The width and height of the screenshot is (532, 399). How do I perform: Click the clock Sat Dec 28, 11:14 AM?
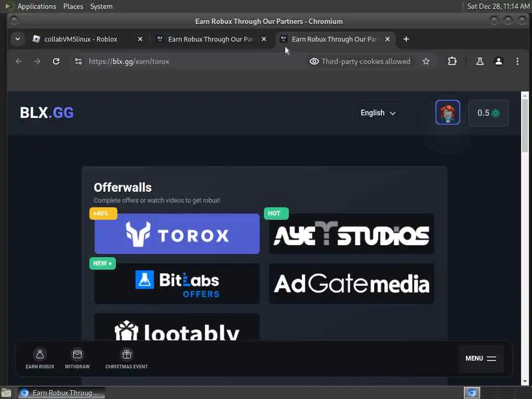click(498, 6)
